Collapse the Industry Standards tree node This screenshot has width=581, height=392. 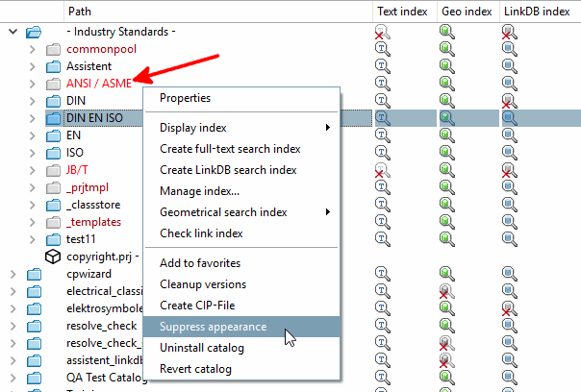pos(13,32)
